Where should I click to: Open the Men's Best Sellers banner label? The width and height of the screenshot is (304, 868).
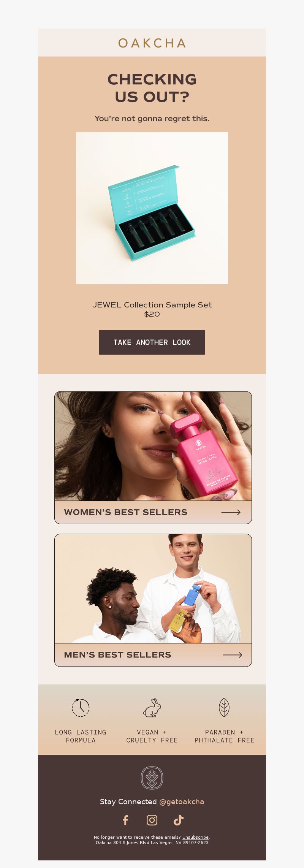[117, 655]
